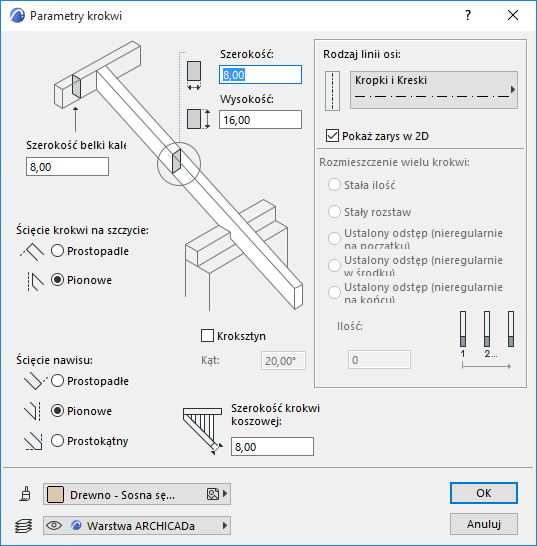
Task: Click 'Rozmieszczenie wielu krokwi:' label
Action: [x=395, y=162]
